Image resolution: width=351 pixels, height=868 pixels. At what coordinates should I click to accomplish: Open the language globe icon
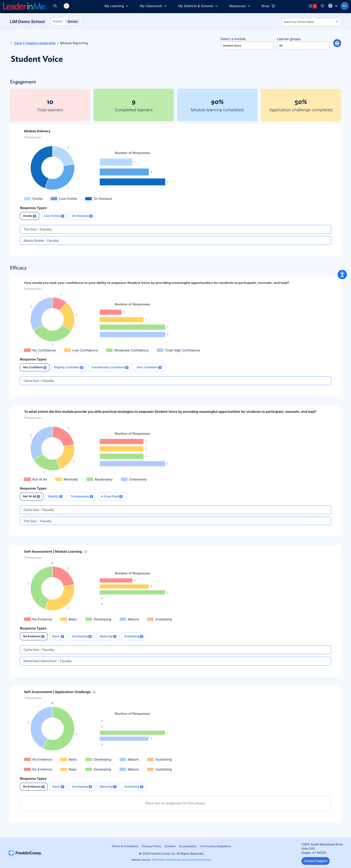pyautogui.click(x=330, y=6)
